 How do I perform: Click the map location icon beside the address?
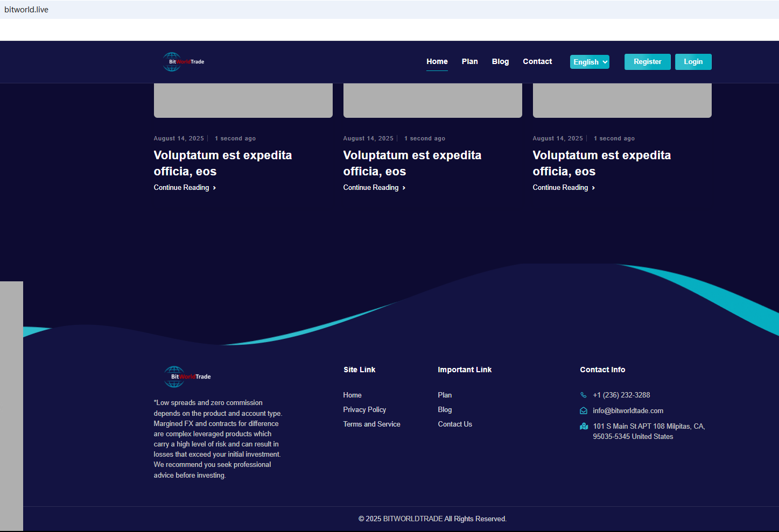point(584,427)
